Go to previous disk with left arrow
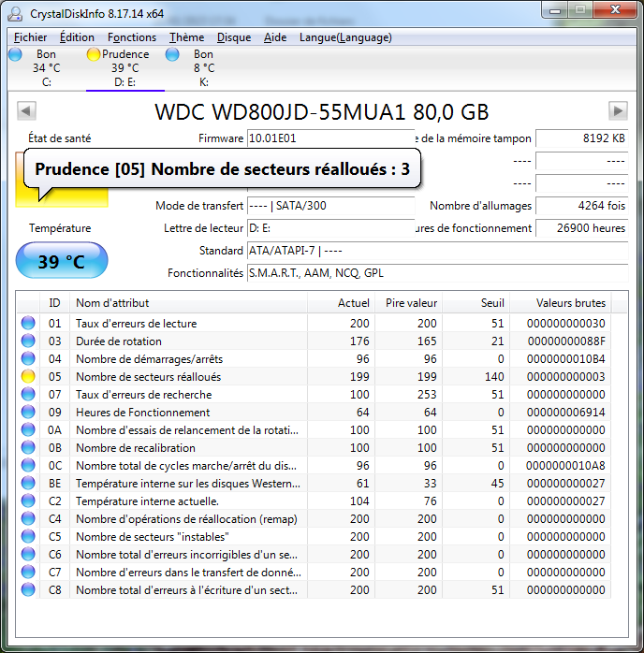 tap(26, 111)
